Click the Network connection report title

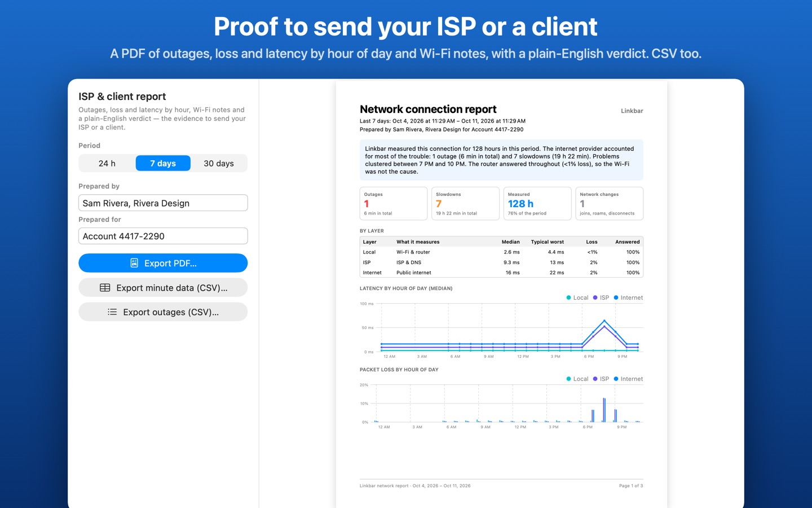tap(428, 110)
